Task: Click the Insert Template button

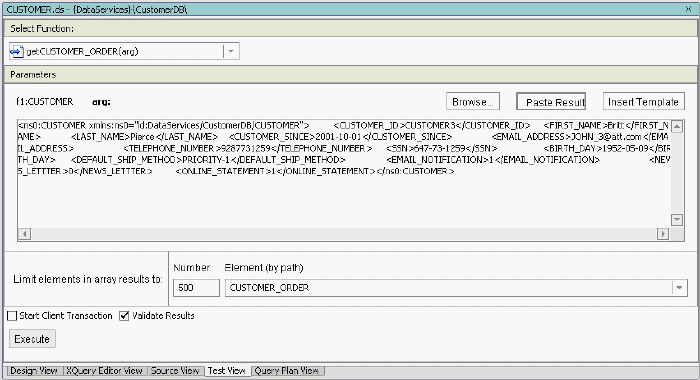Action: (643, 102)
